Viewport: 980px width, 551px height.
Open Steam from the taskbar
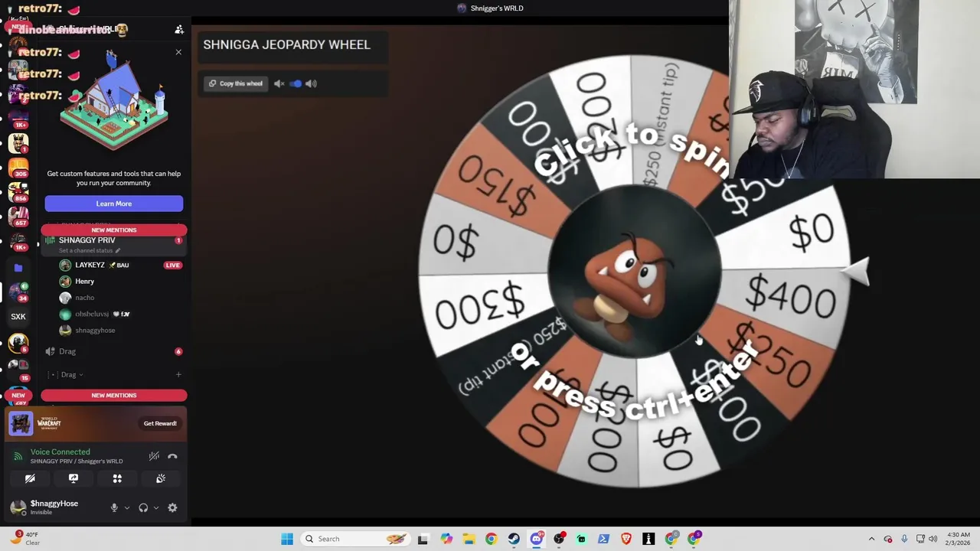(x=514, y=539)
